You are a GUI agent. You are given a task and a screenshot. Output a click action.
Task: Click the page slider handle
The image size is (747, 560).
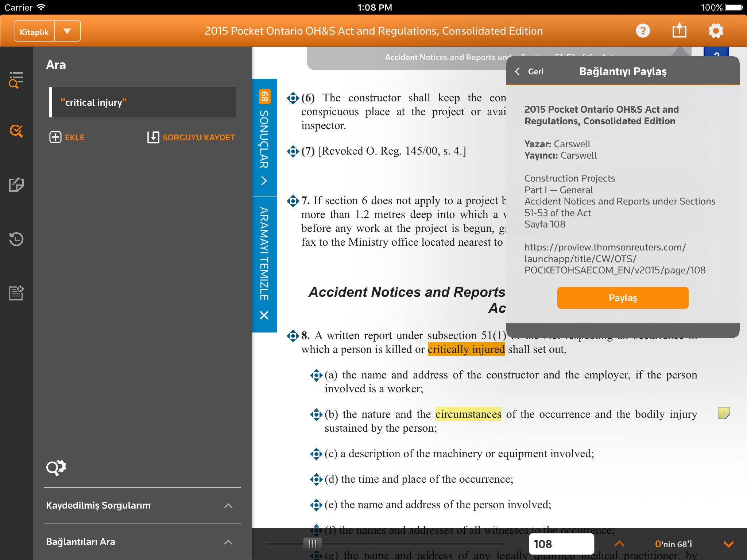coord(313,544)
